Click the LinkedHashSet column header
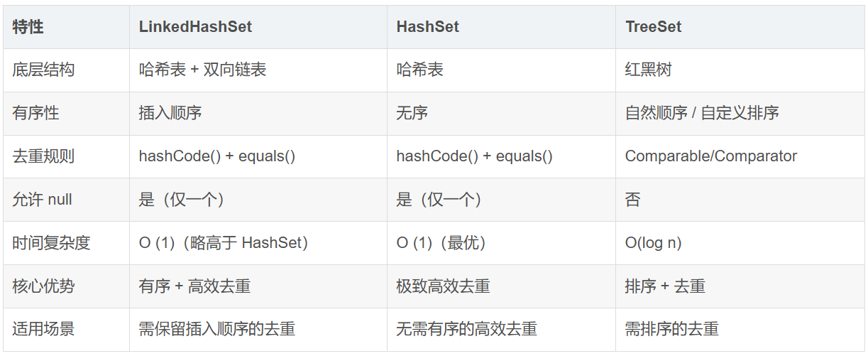The image size is (868, 356). click(195, 27)
